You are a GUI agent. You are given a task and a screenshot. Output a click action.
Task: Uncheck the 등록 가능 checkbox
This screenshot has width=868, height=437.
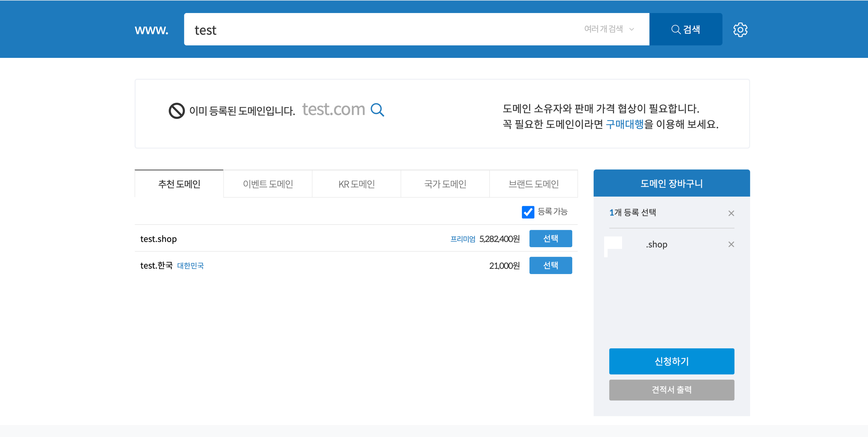tap(528, 212)
